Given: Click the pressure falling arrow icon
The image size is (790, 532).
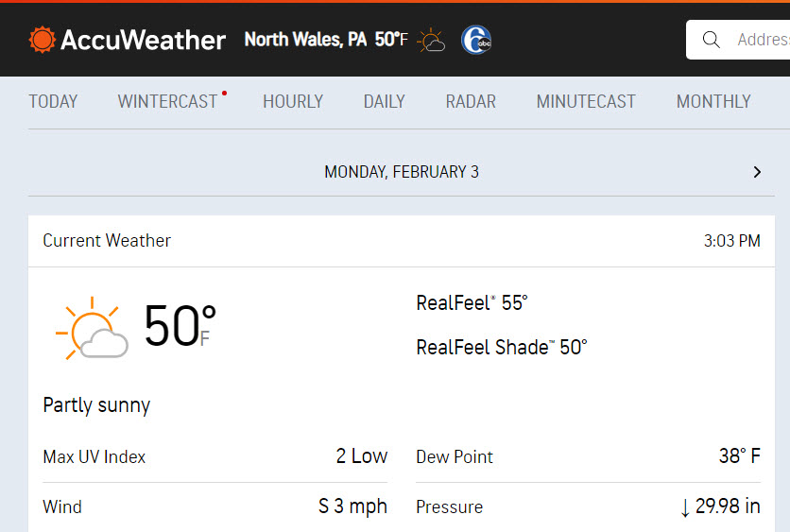Looking at the screenshot, I should point(685,507).
